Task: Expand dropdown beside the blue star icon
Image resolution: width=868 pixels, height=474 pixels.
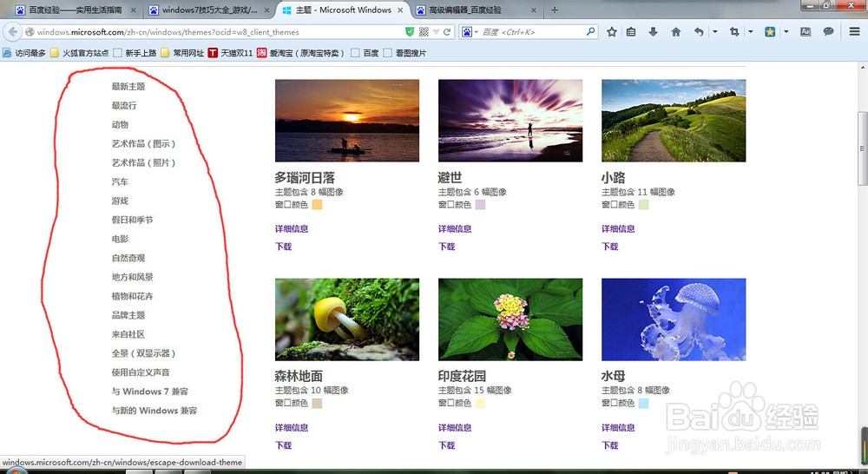Action: pyautogui.click(x=786, y=32)
